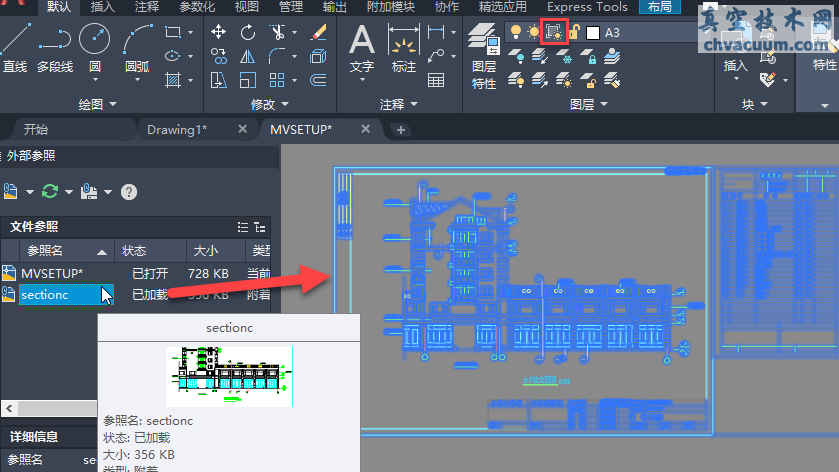Expand the 绘图 panel flyout arrow
839x472 pixels.
[113, 104]
